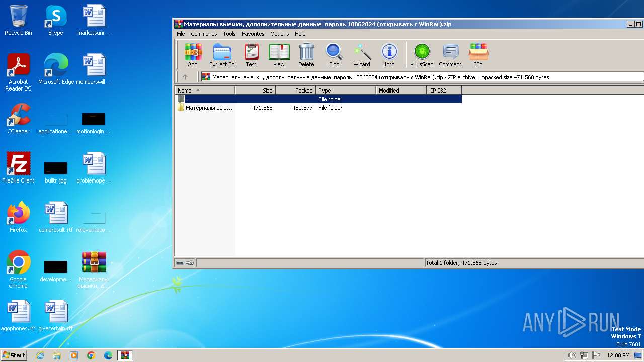Go up one folder level arrow
The height and width of the screenshot is (362, 644).
185,77
